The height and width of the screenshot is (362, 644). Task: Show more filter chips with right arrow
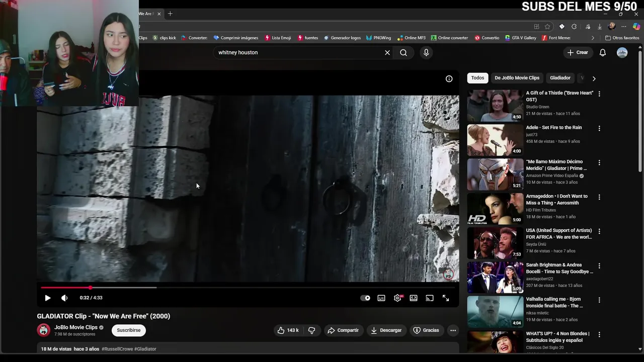pos(594,78)
